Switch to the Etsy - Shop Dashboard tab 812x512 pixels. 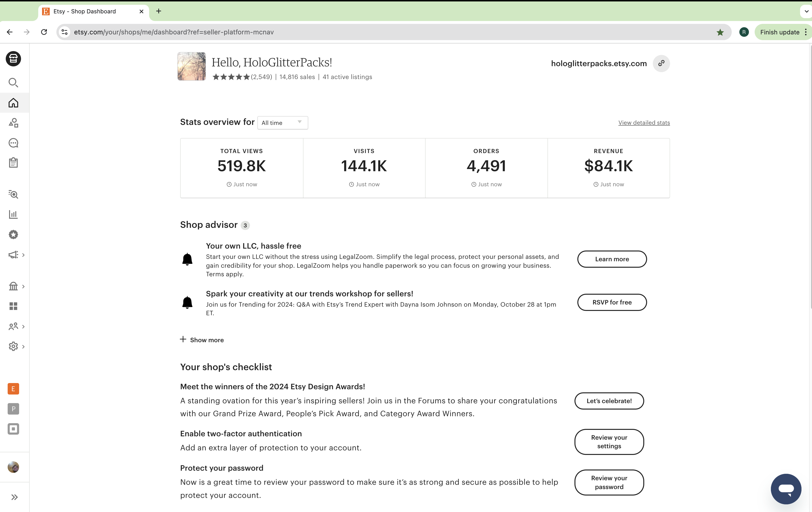86,11
